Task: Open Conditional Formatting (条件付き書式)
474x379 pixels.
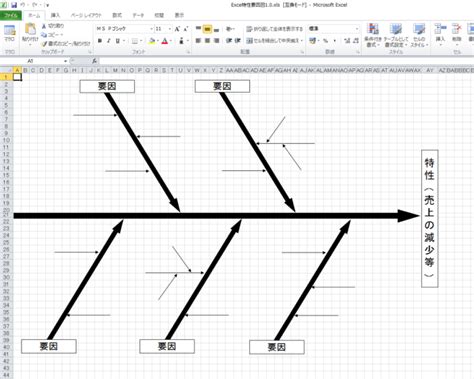Action: (373, 35)
